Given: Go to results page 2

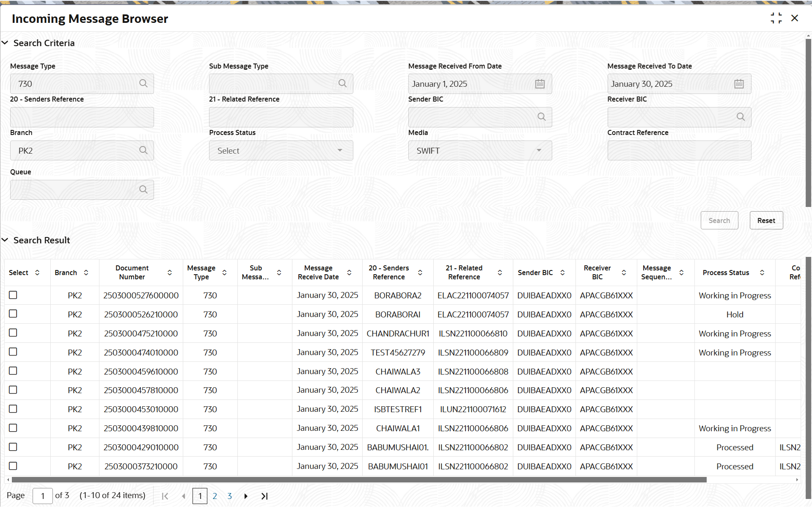Looking at the screenshot, I should pos(215,496).
